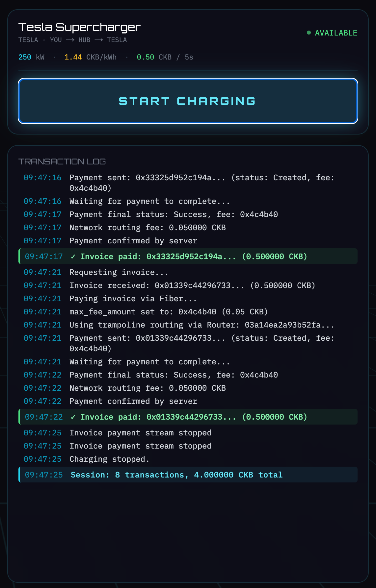
Task: Click the Charging stopped. log entry
Action: (x=188, y=459)
